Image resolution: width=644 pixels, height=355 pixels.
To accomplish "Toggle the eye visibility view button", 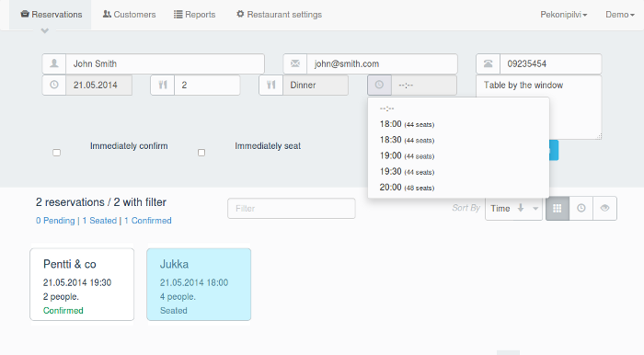I will pos(604,209).
